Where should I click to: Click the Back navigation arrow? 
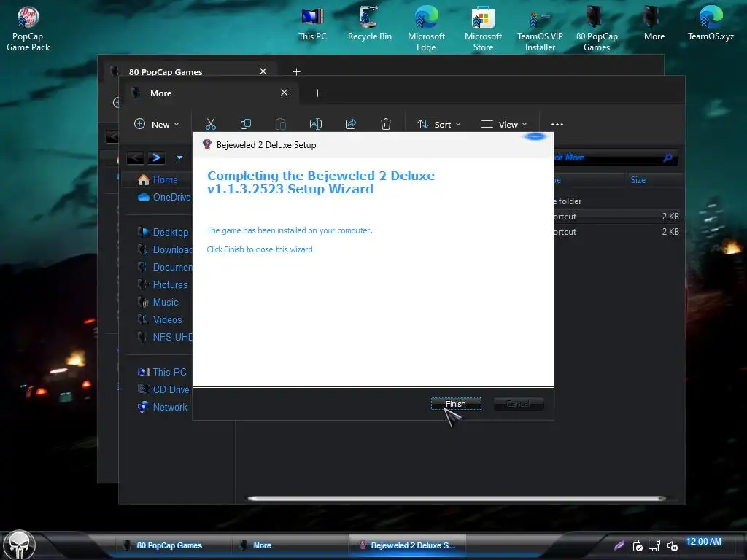point(136,157)
